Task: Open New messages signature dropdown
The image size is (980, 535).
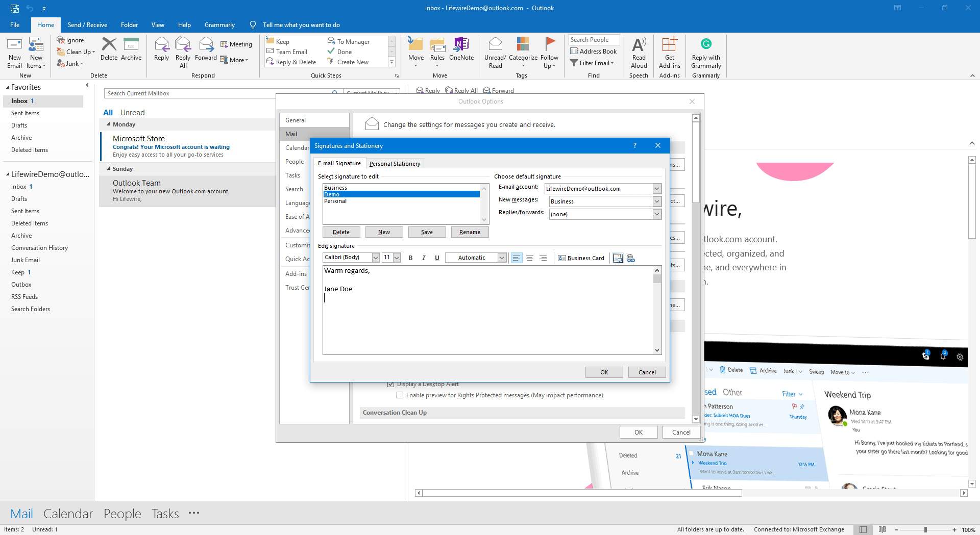Action: (657, 201)
